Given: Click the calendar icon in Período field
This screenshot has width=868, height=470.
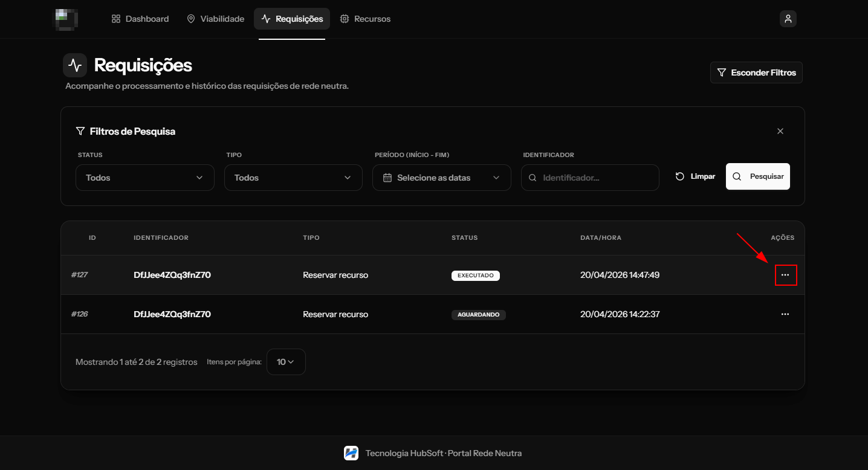Looking at the screenshot, I should pos(387,178).
